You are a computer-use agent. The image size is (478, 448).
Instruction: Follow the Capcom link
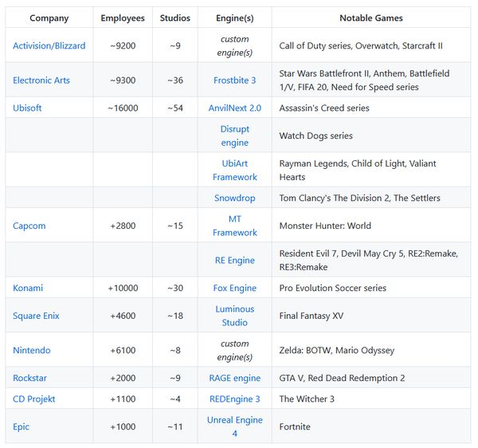[x=29, y=226]
